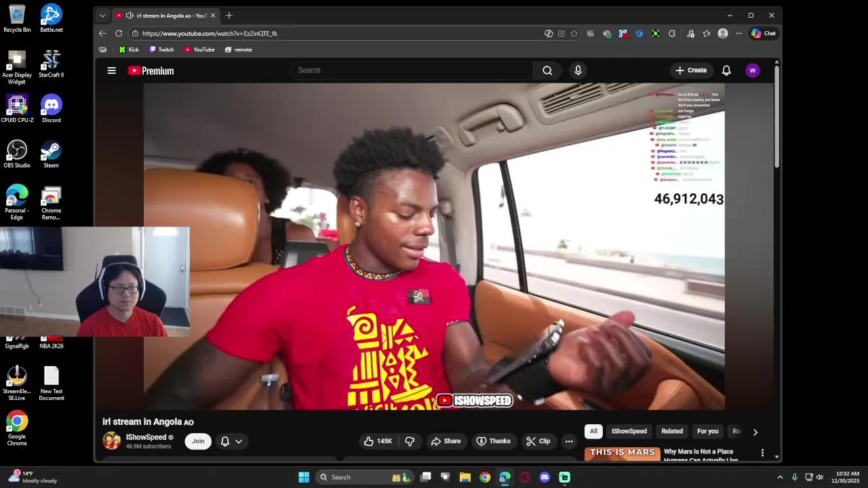Click the video player to pause
The width and height of the screenshot is (868, 488).
434,247
